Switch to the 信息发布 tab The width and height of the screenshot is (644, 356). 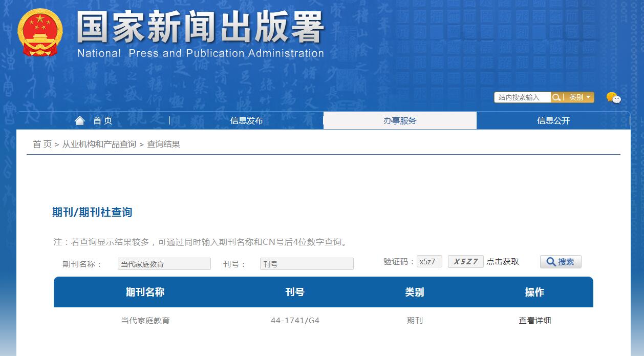coord(245,120)
